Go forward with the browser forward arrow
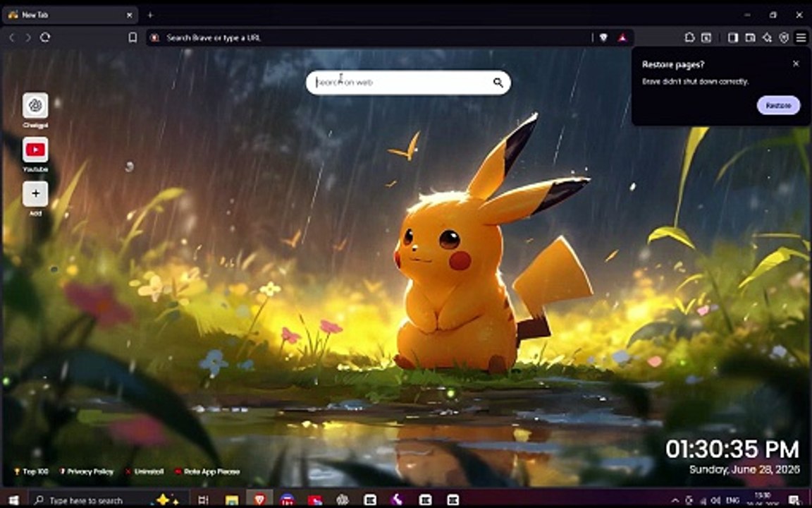 tap(28, 37)
